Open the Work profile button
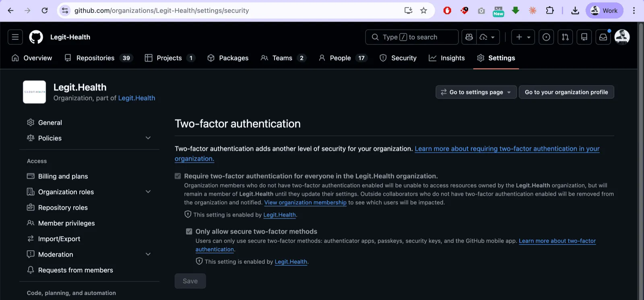This screenshot has height=300, width=644. tap(605, 10)
